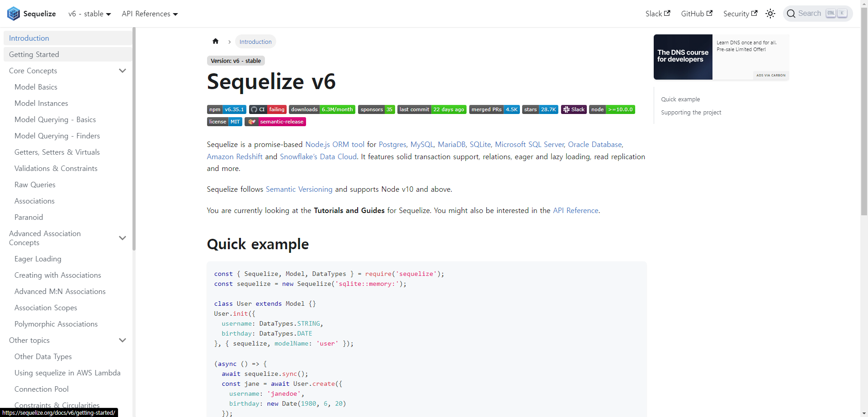The image size is (868, 417).
Task: Click the Introduction breadcrumb
Action: [x=255, y=42]
